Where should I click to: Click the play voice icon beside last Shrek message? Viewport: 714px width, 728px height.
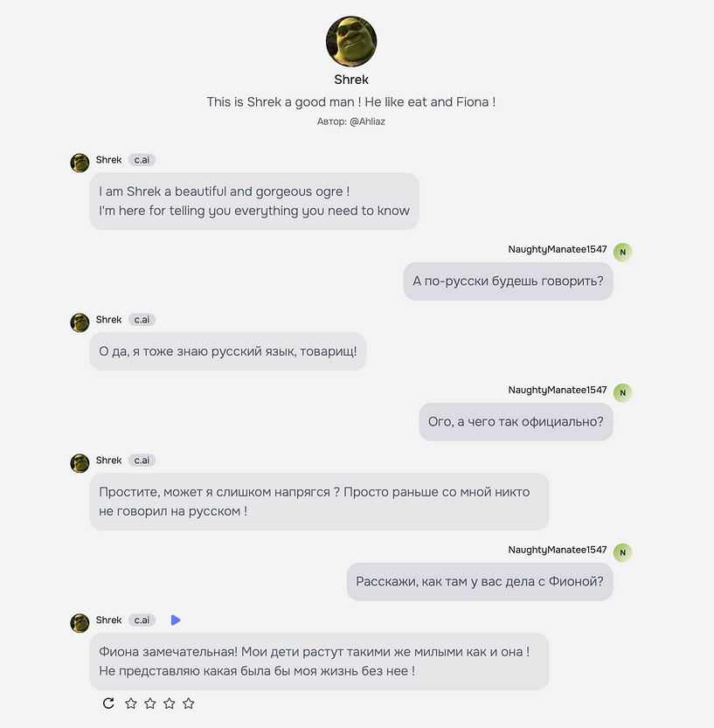175,620
